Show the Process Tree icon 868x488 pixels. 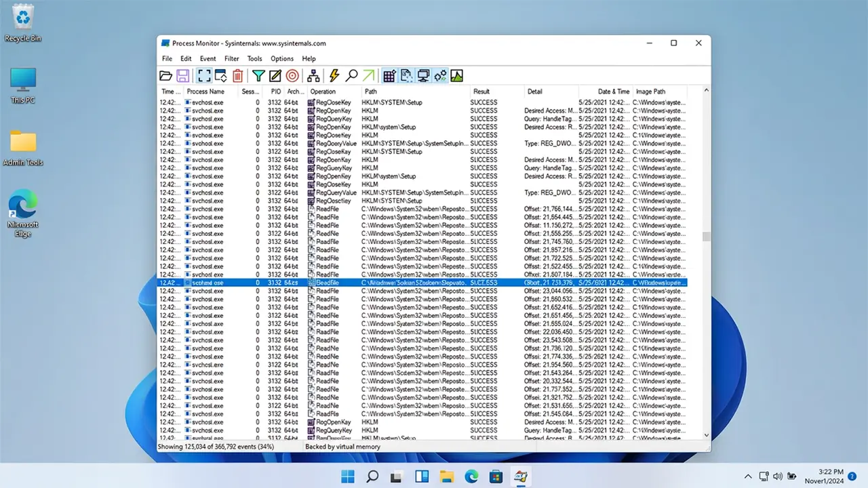click(x=313, y=76)
